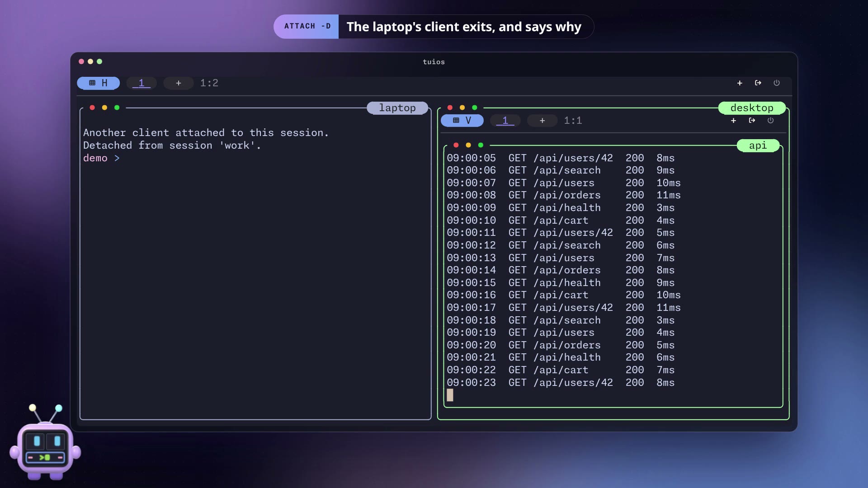Close the laptop pane with red dot

(92, 108)
